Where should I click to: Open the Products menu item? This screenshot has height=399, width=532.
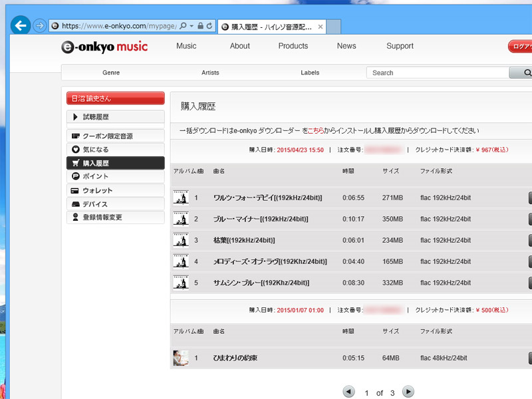tap(293, 46)
